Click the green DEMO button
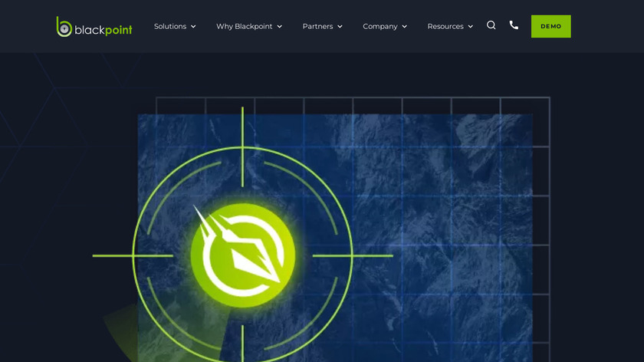 tap(550, 26)
